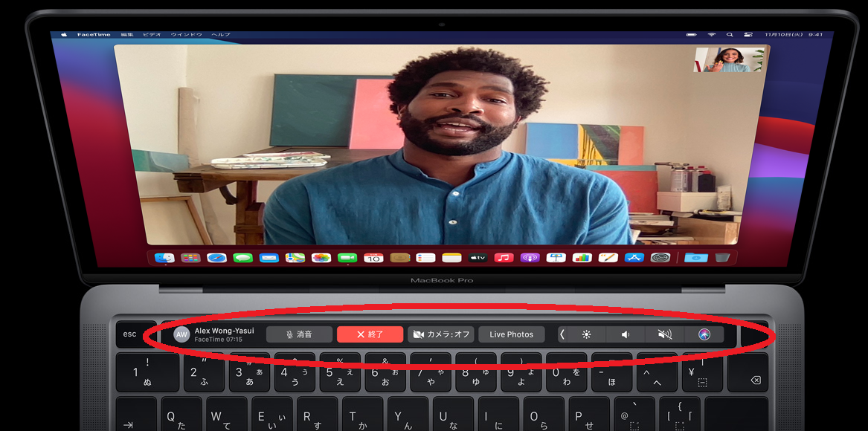Screen dimensions: 868x431
Task: Open Calendar app in the Dock
Action: pos(373,258)
